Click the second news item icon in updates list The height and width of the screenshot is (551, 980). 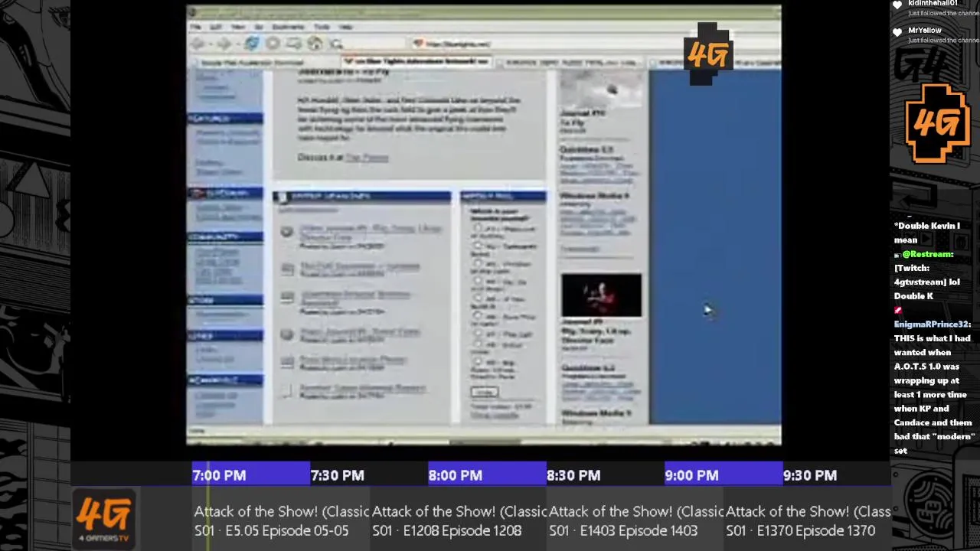coord(286,268)
